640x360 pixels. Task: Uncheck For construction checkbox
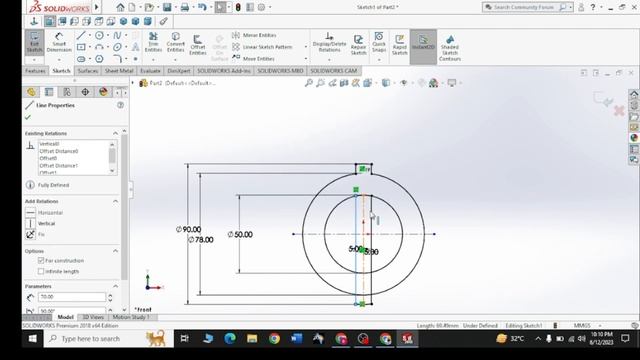coord(41,260)
